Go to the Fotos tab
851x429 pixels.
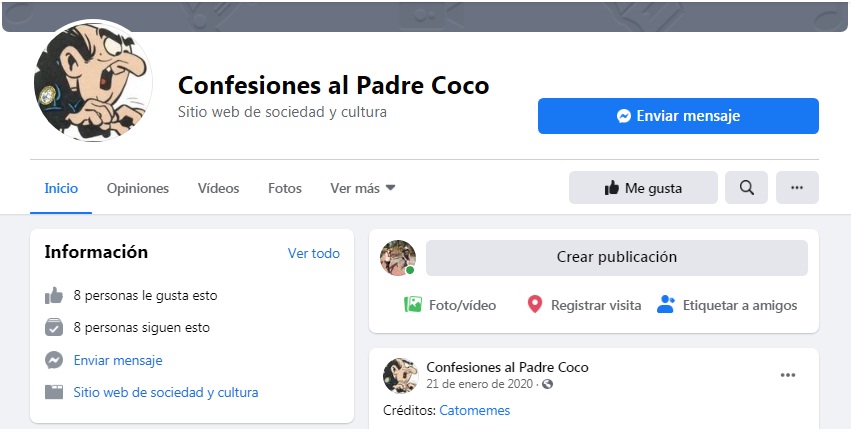[x=284, y=188]
